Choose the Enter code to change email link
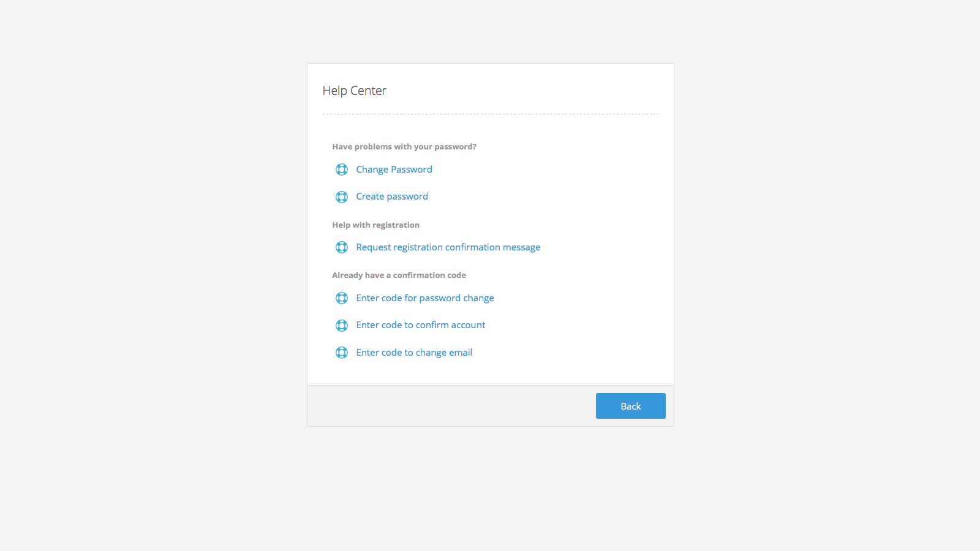 (414, 353)
